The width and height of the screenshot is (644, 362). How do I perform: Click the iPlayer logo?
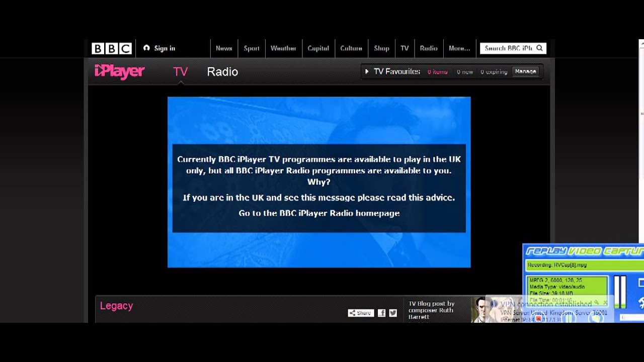click(120, 71)
